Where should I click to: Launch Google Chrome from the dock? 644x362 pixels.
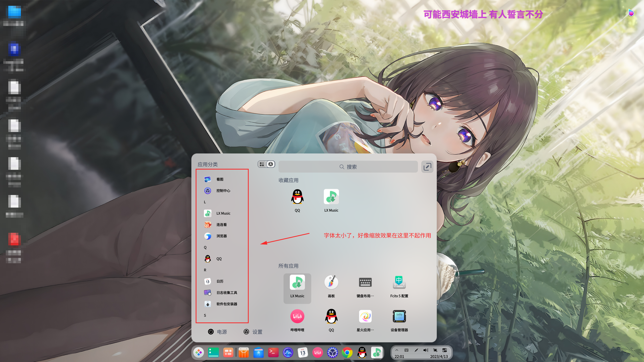point(347,353)
